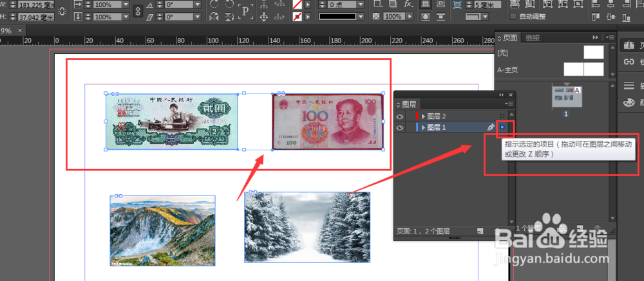
Task: Open 页面 panel icon in right dock
Action: pos(629,45)
